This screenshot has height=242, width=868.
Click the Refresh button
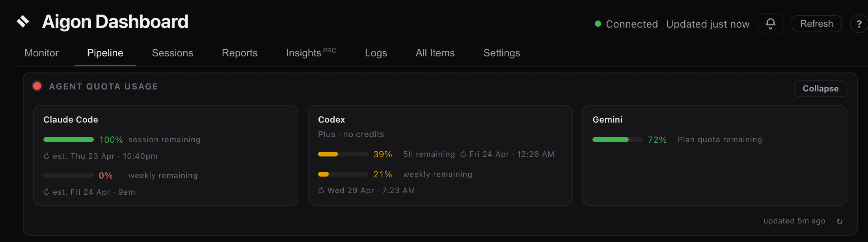pyautogui.click(x=816, y=23)
